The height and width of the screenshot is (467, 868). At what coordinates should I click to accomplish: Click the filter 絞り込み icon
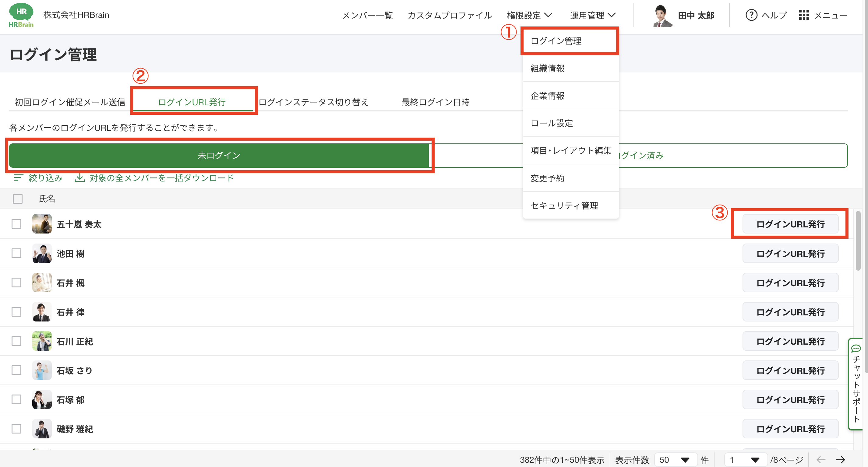click(x=18, y=178)
